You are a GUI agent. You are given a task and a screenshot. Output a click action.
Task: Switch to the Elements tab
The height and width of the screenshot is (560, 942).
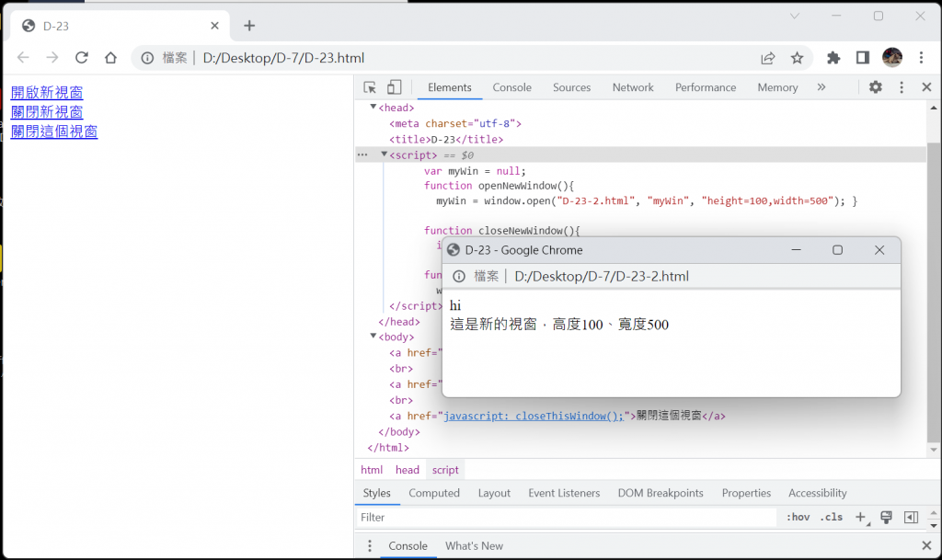click(x=449, y=87)
